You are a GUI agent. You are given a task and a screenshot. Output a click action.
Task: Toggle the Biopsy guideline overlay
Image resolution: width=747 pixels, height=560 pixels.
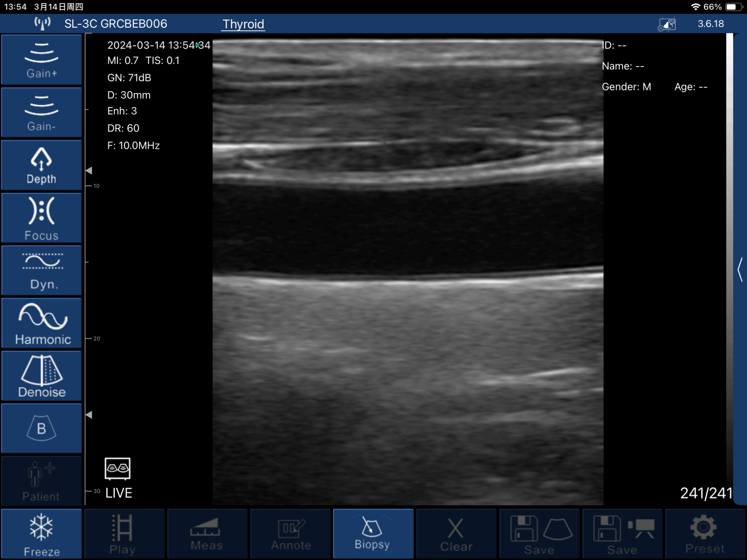tap(373, 534)
